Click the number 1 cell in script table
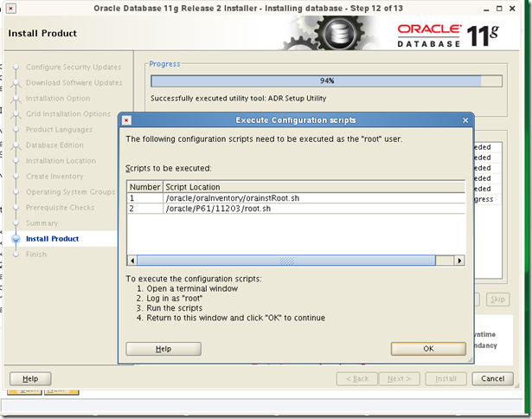The height and width of the screenshot is (419, 532). pos(144,198)
